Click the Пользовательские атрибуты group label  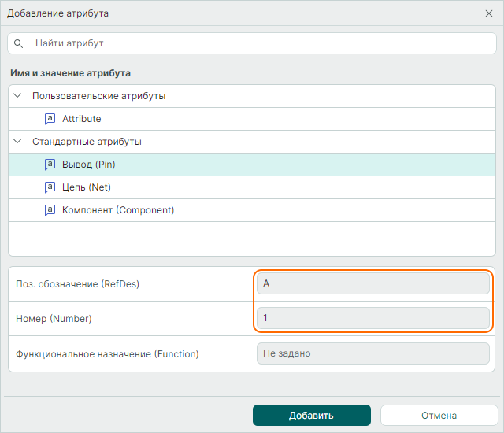click(x=98, y=96)
